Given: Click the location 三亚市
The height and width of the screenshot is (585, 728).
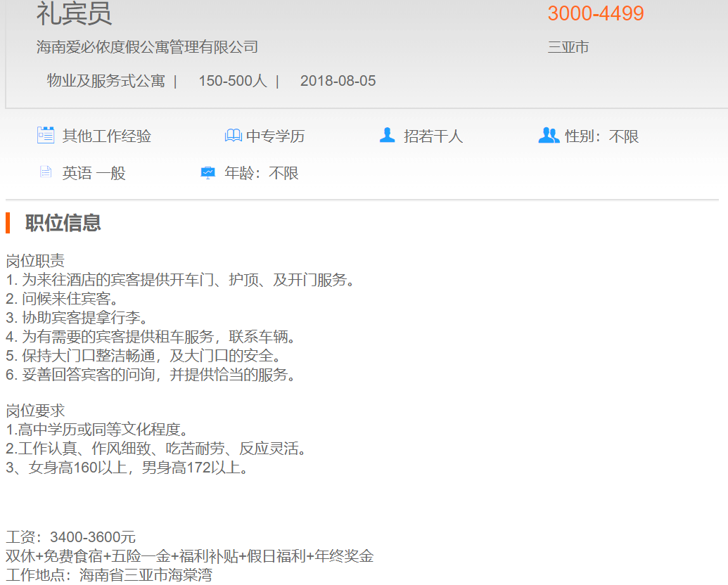Looking at the screenshot, I should pyautogui.click(x=568, y=47).
